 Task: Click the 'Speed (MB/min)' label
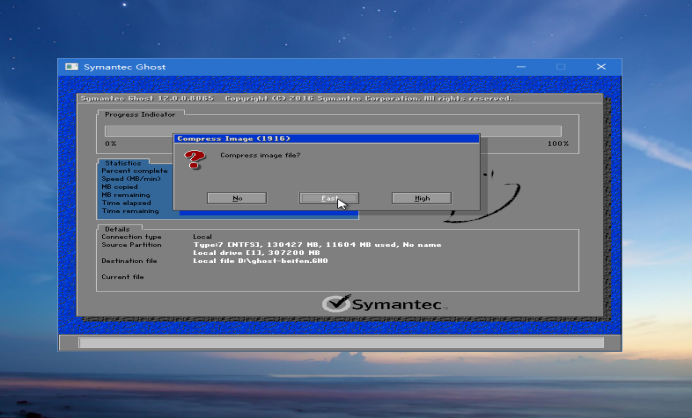(x=131, y=179)
